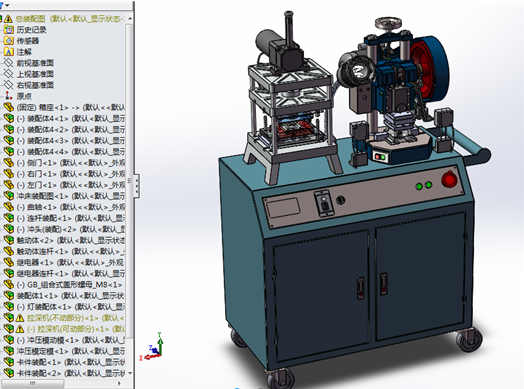The width and height of the screenshot is (524, 389).
Task: Click the 历史记录 history folder icon
Action: coord(9,30)
